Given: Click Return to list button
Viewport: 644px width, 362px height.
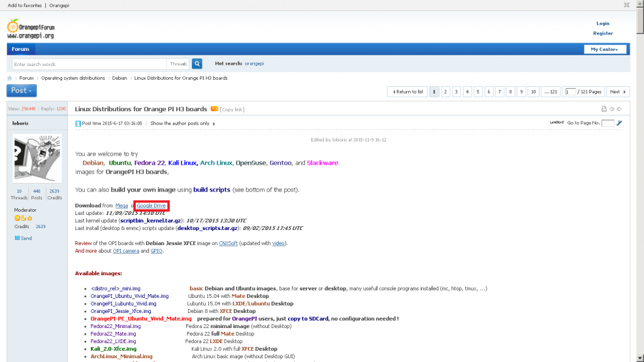Looking at the screenshot, I should 408,92.
